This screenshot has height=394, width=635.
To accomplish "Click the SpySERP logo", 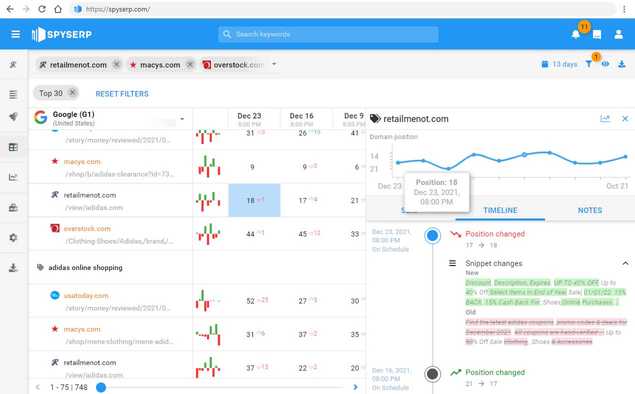I will pos(62,34).
